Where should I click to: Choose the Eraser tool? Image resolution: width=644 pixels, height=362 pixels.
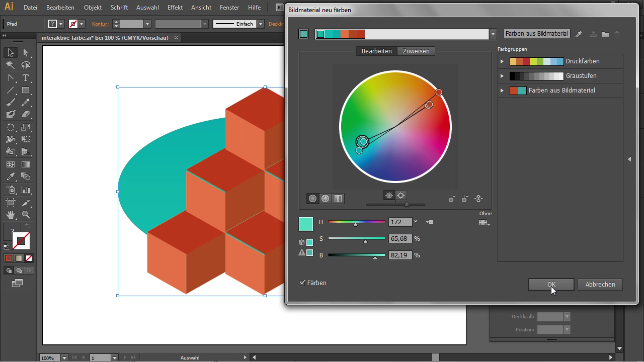click(26, 115)
